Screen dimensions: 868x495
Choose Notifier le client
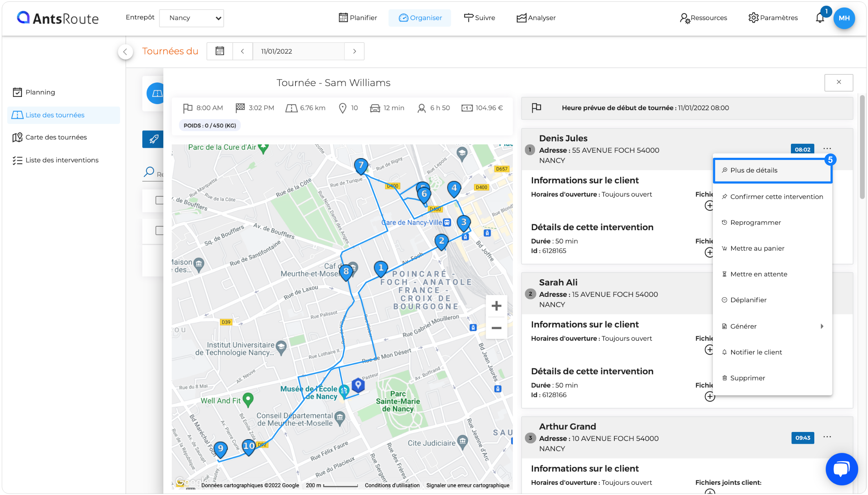[772, 352]
